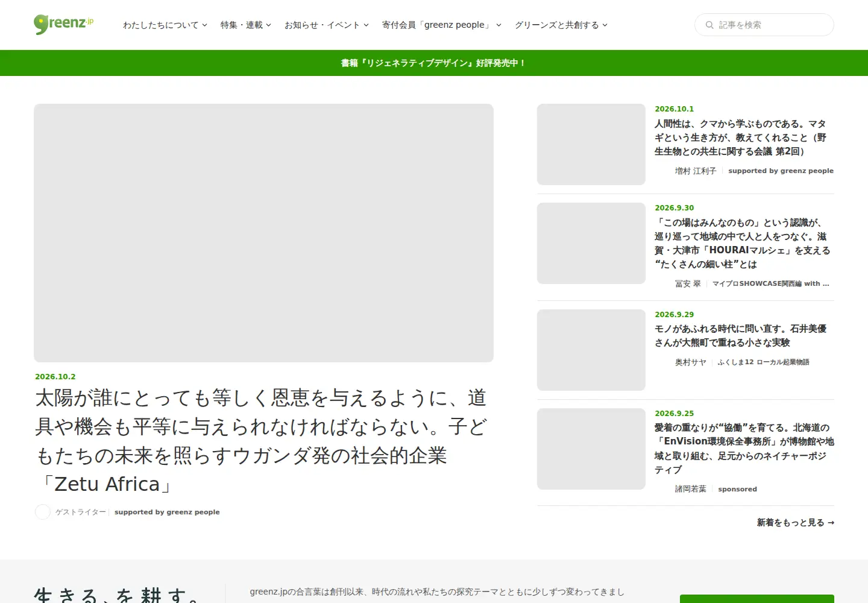Click 新着をもっと見る link
Image resolution: width=868 pixels, height=603 pixels.
coord(796,522)
